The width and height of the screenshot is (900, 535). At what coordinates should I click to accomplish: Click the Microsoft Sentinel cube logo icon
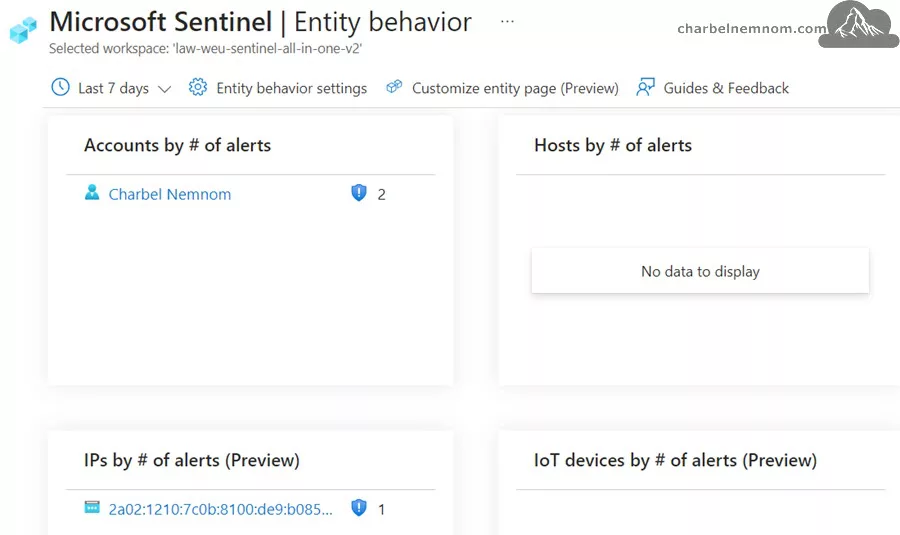coord(23,30)
